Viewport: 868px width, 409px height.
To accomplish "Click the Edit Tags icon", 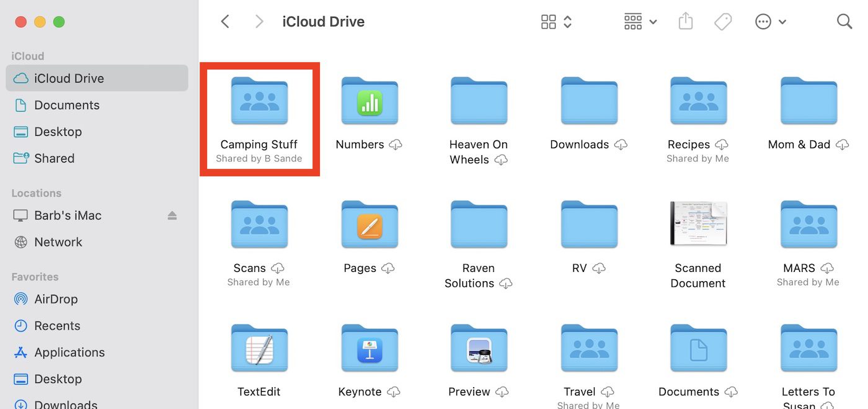I will click(722, 22).
